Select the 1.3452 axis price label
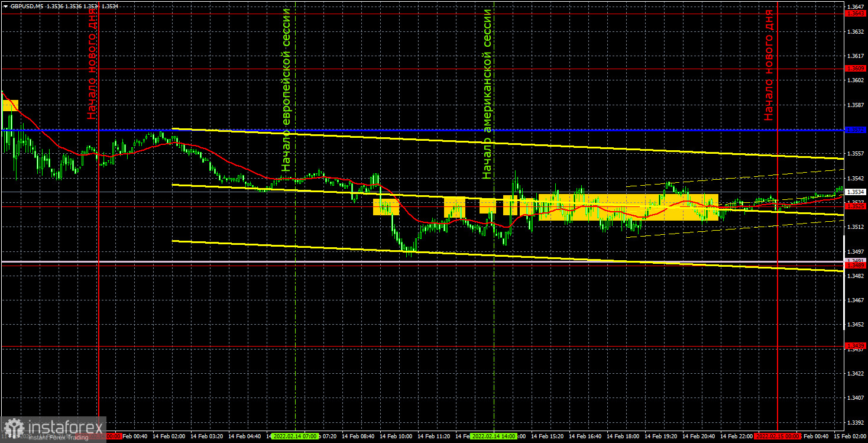This screenshot has height=443, width=868. 855,325
